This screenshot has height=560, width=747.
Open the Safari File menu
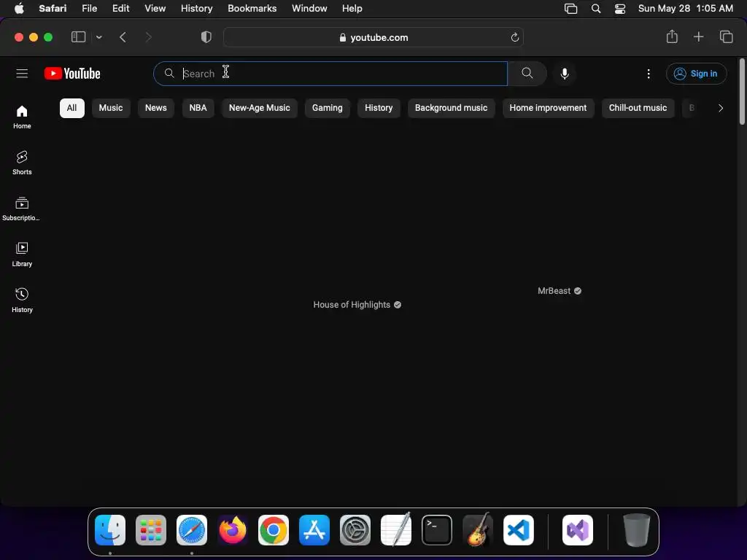[89, 9]
